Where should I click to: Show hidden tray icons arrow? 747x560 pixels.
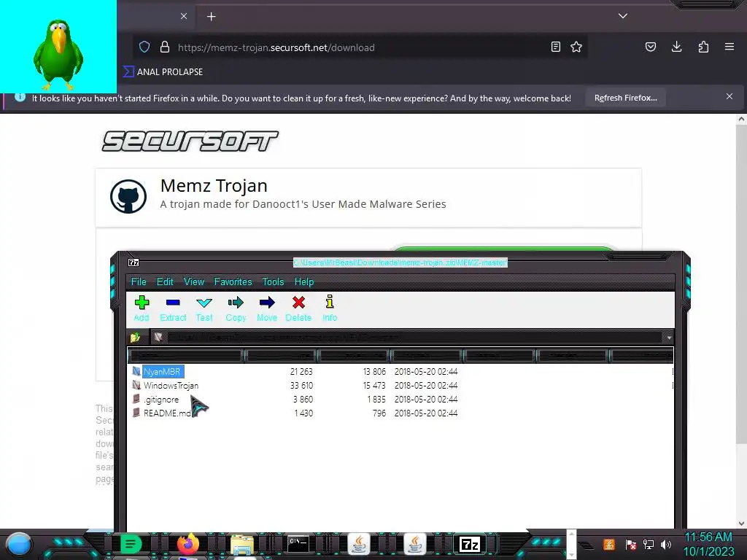[x=587, y=545]
